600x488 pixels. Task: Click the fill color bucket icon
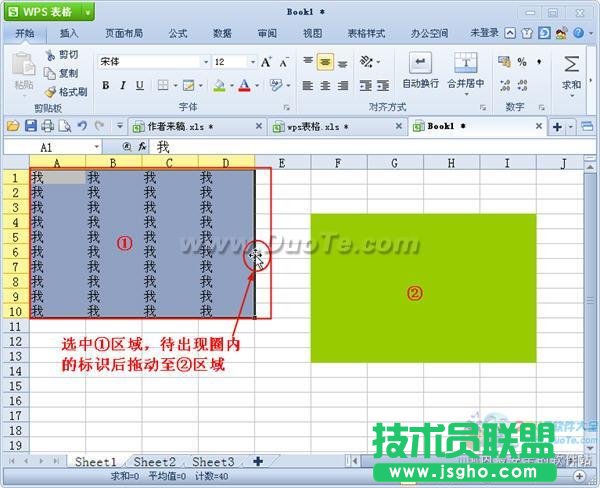click(x=219, y=85)
